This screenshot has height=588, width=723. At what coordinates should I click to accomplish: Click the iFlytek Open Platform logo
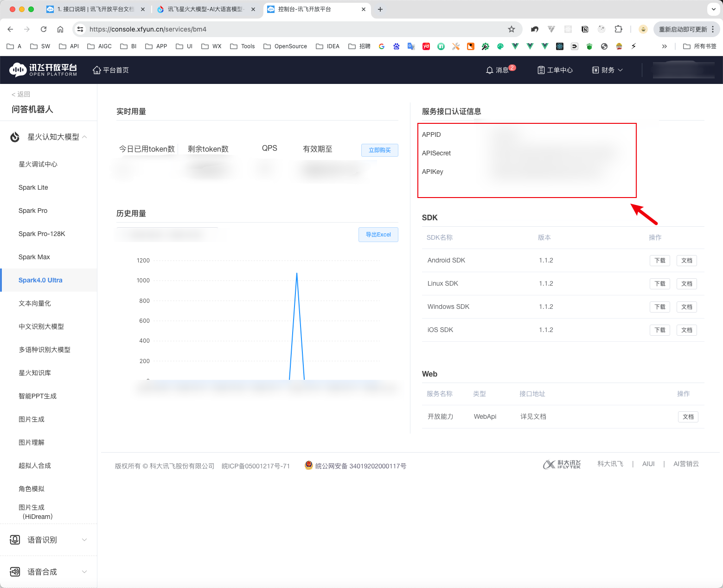[43, 70]
